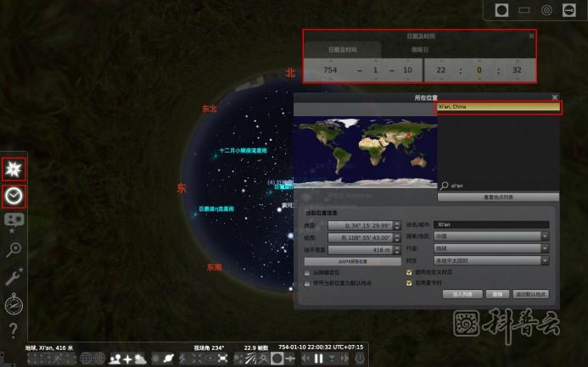The height and width of the screenshot is (367, 588).
Task: Open Configuration window wrench icon
Action: (14, 277)
